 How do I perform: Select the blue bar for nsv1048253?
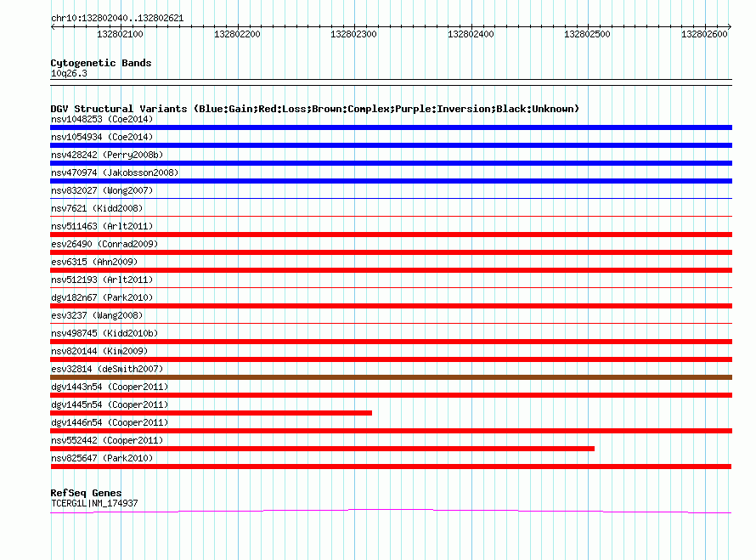point(391,127)
